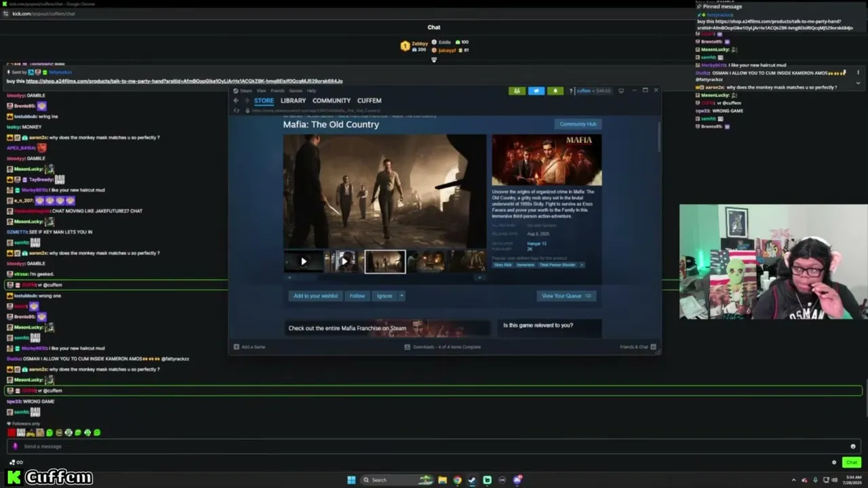
Task: Click Steam's forward navigation arrow
Action: coord(246,100)
